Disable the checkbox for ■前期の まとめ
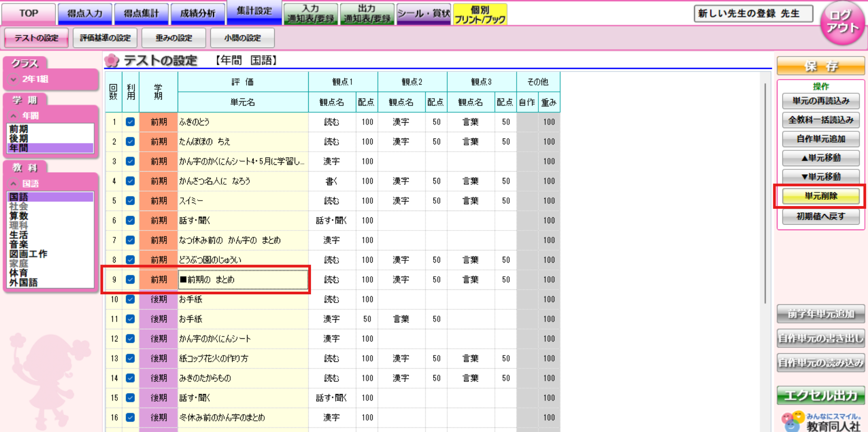The width and height of the screenshot is (868, 432). pos(130,279)
